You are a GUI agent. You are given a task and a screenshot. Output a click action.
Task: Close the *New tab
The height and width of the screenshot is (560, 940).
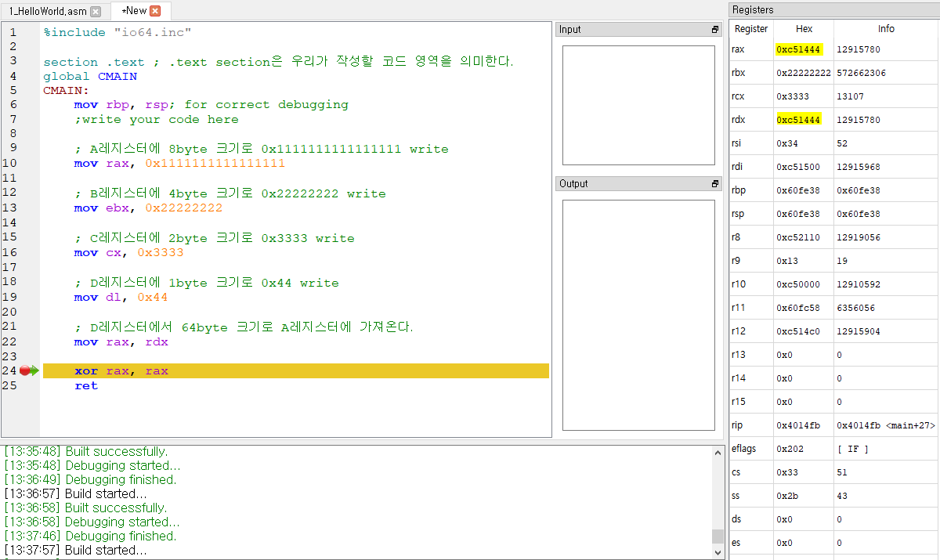155,11
